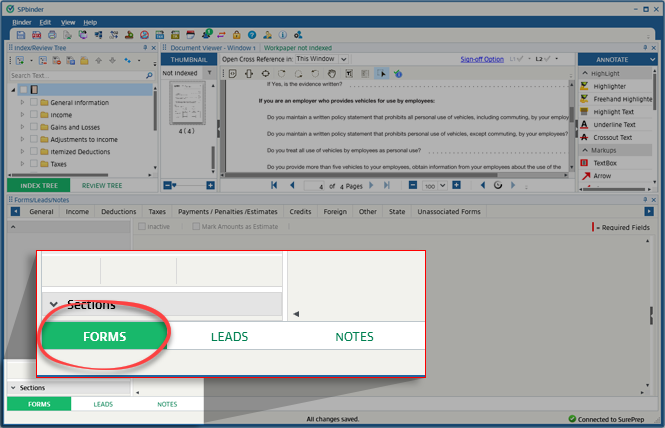This screenshot has width=665, height=428.
Task: Click the Sign-off Option link
Action: click(x=481, y=59)
